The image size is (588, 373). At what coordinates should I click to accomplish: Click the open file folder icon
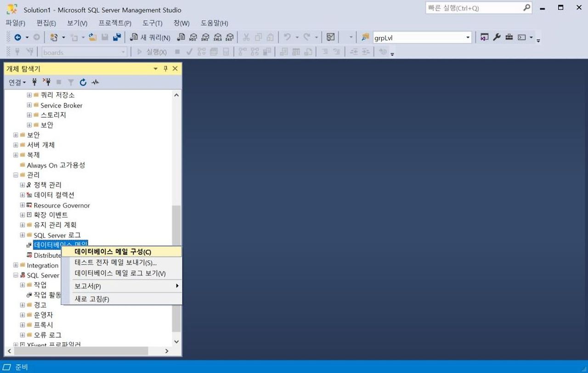pos(92,38)
